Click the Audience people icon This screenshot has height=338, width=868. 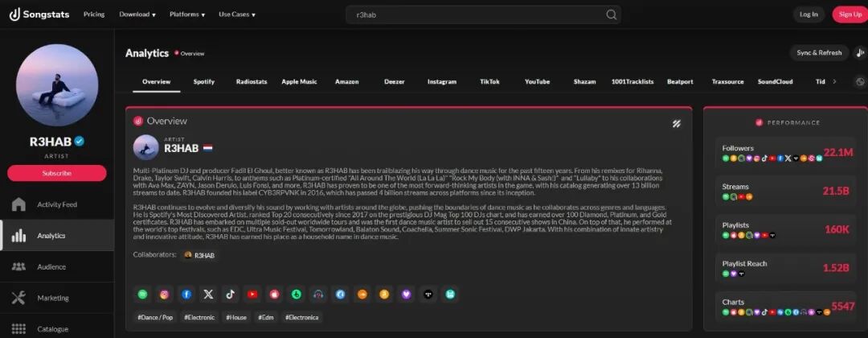(x=18, y=266)
